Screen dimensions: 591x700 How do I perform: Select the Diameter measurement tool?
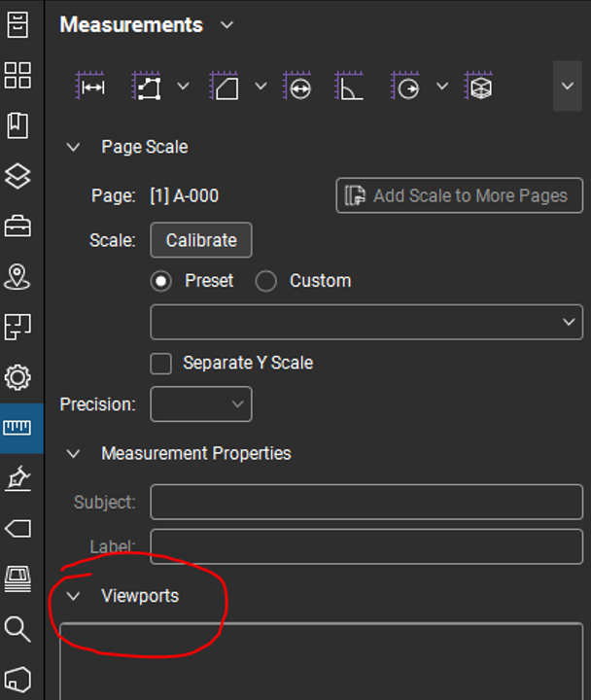(x=297, y=87)
